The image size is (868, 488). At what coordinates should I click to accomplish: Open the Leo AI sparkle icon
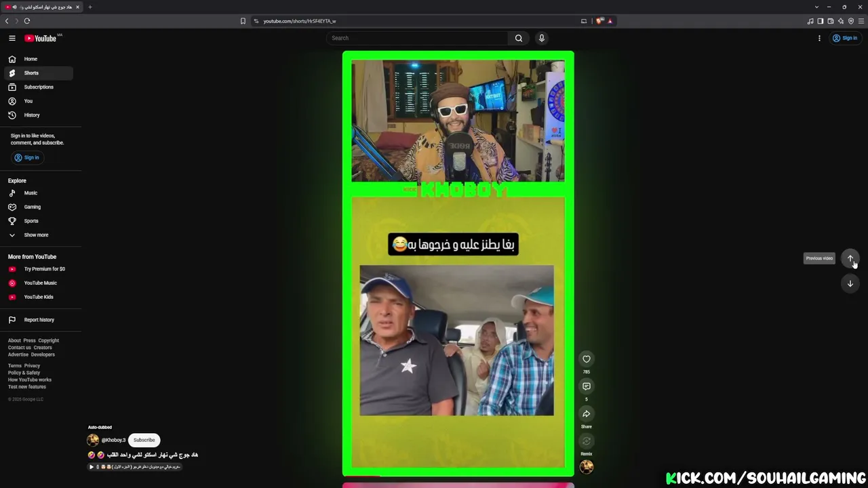point(841,21)
